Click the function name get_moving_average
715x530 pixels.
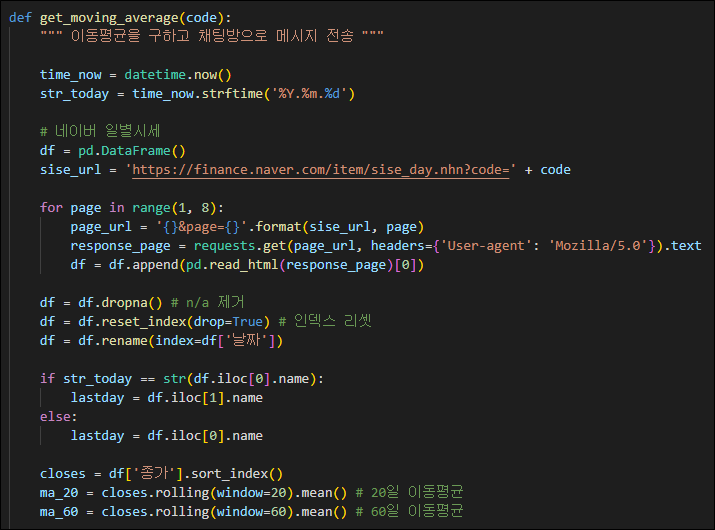point(109,18)
